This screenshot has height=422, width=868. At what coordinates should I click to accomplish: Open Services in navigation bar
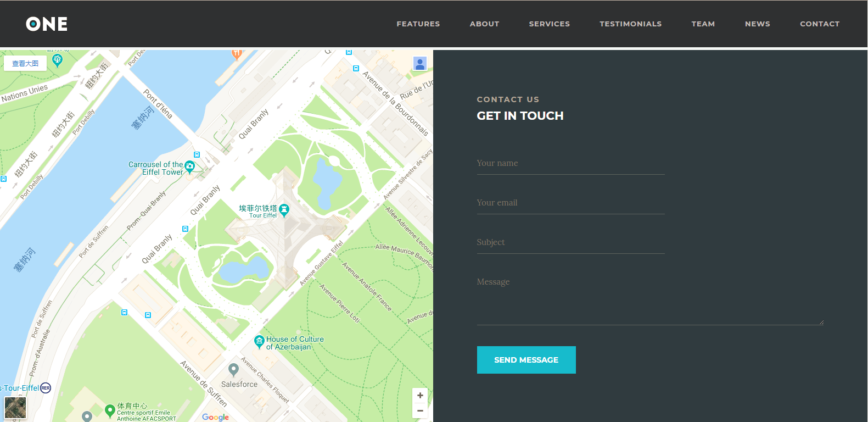coord(549,24)
